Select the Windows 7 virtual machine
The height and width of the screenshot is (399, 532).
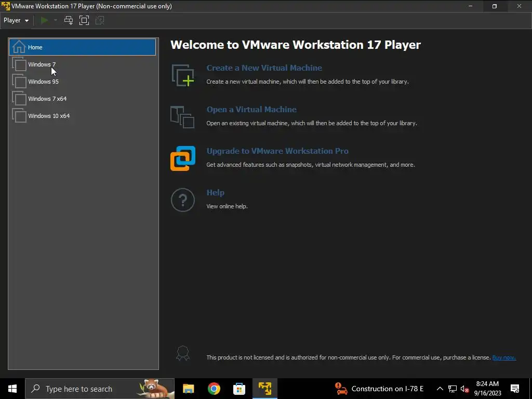[x=83, y=64]
